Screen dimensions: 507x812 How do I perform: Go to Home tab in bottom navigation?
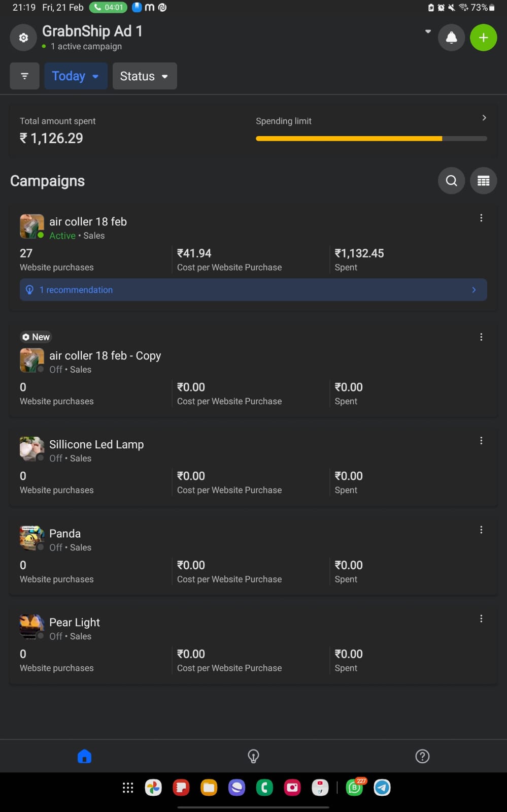pyautogui.click(x=84, y=756)
